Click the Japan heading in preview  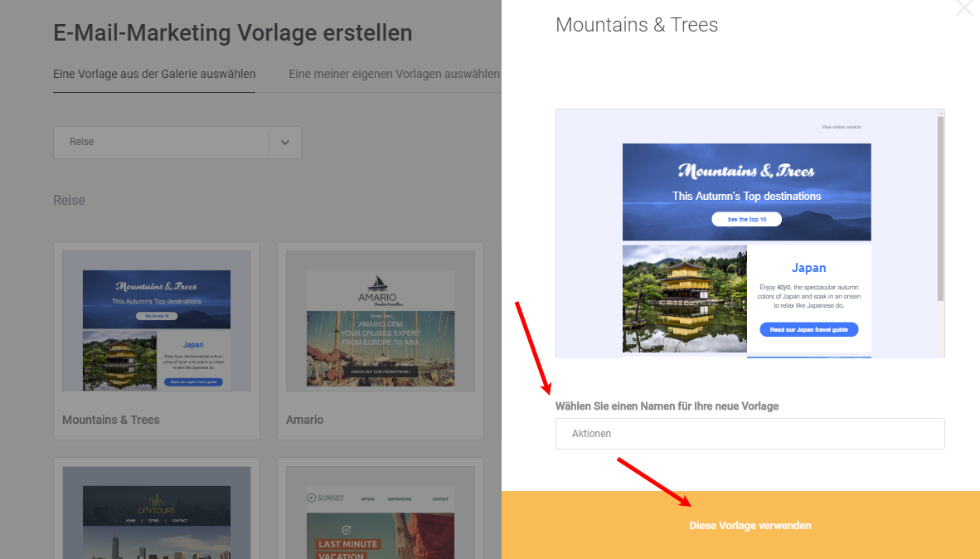[x=808, y=268]
